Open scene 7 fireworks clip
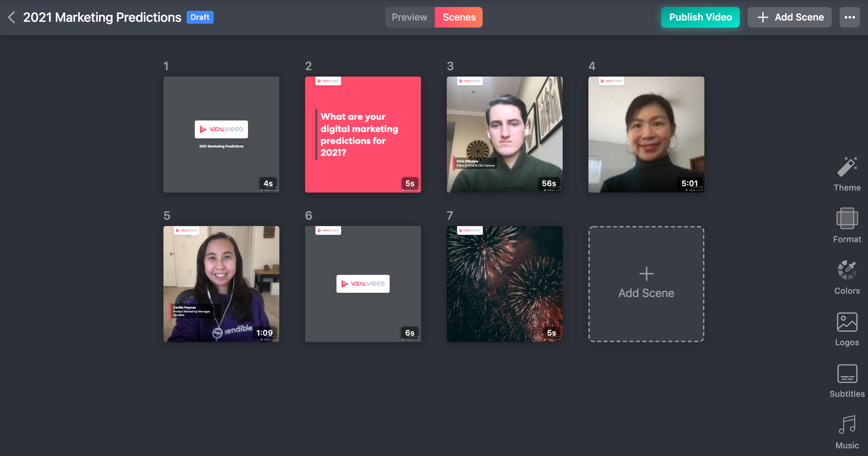Viewport: 868px width, 456px height. 504,284
